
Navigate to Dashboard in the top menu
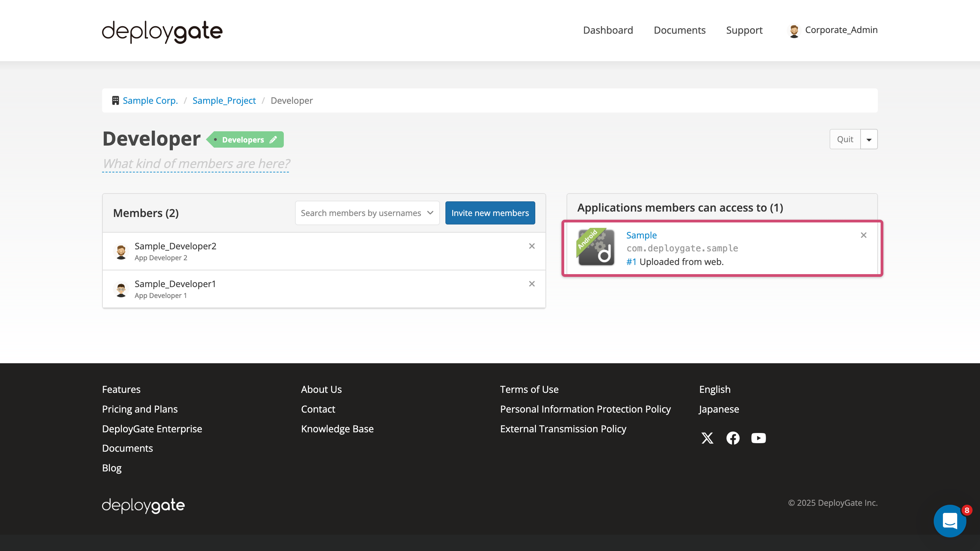point(607,30)
